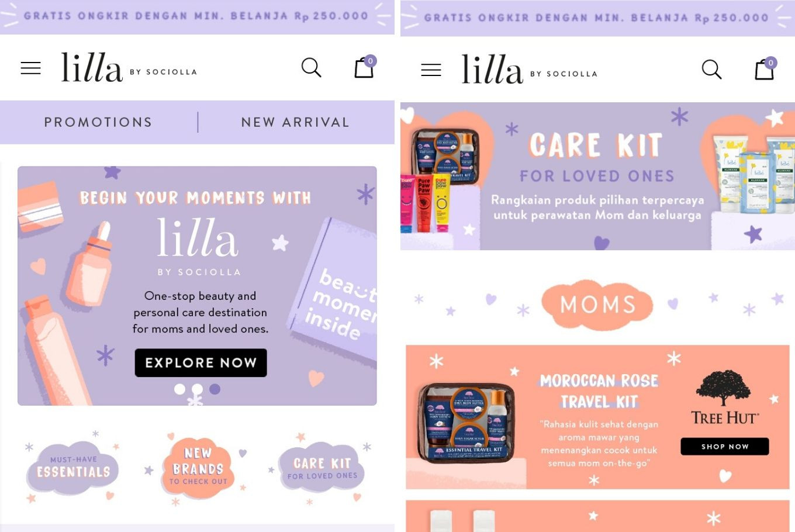Click lilla by Sociolla logo on right

coord(530,69)
